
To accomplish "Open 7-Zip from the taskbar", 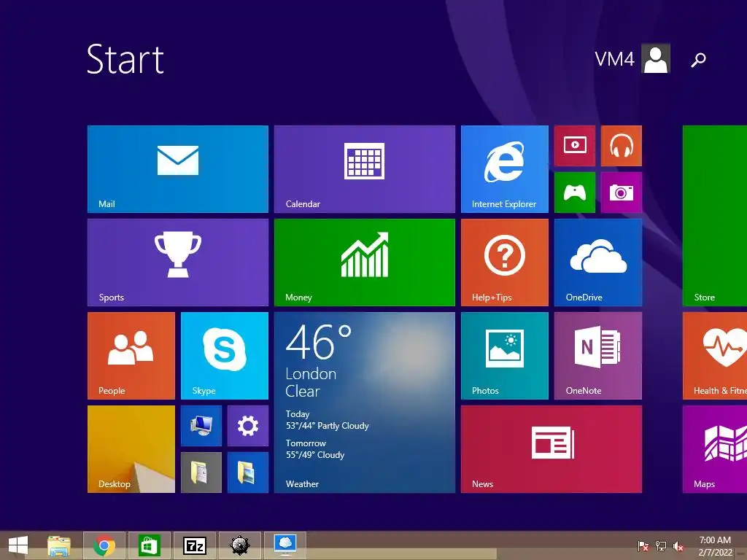I will click(x=194, y=545).
